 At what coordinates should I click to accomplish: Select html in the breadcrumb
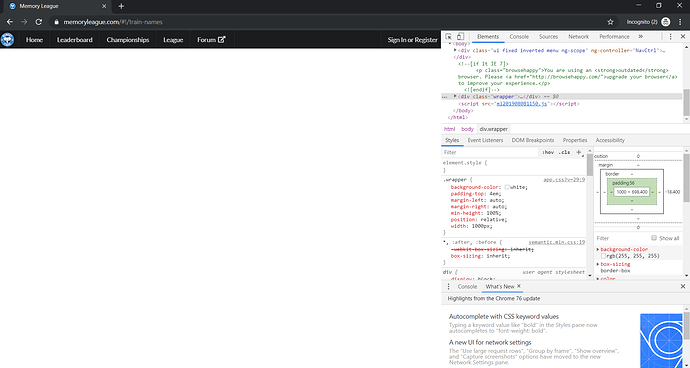pyautogui.click(x=449, y=129)
